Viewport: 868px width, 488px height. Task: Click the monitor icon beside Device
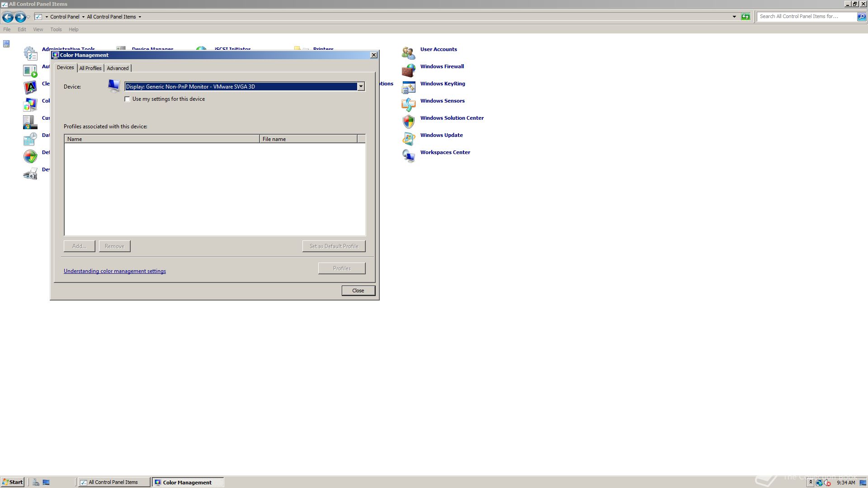pyautogui.click(x=114, y=86)
